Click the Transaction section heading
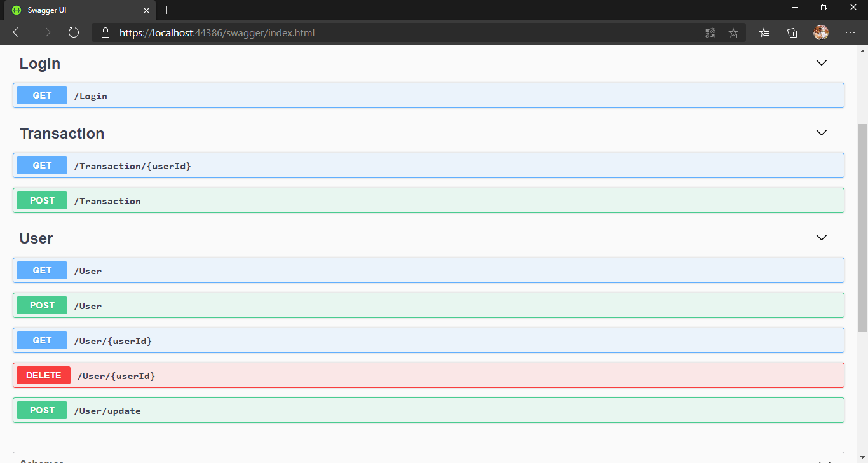Image resolution: width=868 pixels, height=463 pixels. [x=62, y=134]
